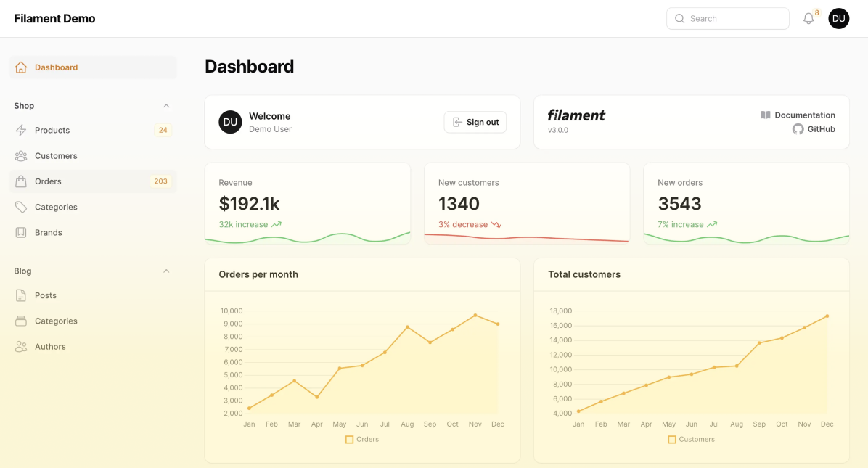
Task: Click the Products lightning bolt icon
Action: click(x=21, y=131)
